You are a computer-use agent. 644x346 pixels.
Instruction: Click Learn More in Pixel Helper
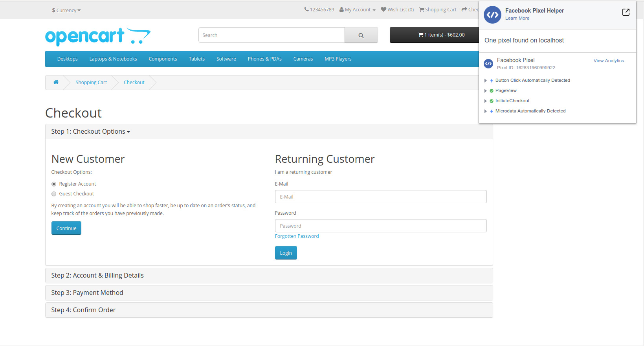click(517, 18)
